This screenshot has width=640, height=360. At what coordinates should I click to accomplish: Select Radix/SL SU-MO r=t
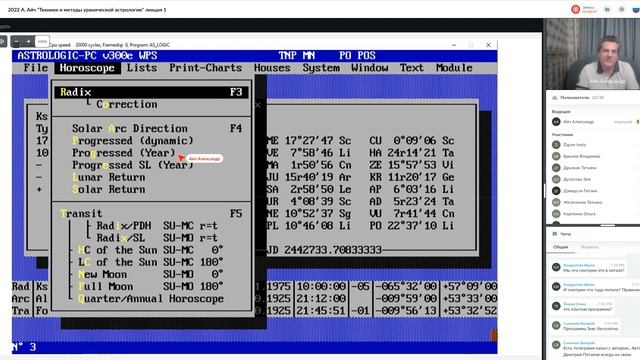click(157, 238)
